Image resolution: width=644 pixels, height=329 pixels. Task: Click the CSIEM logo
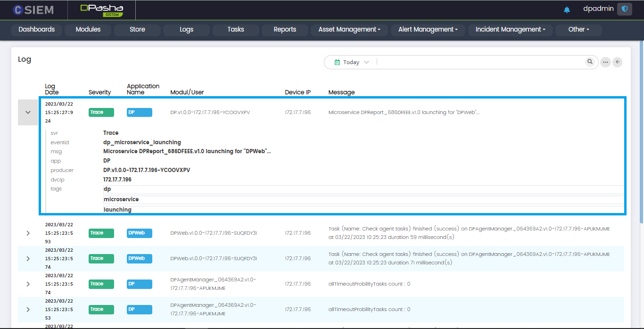point(33,10)
